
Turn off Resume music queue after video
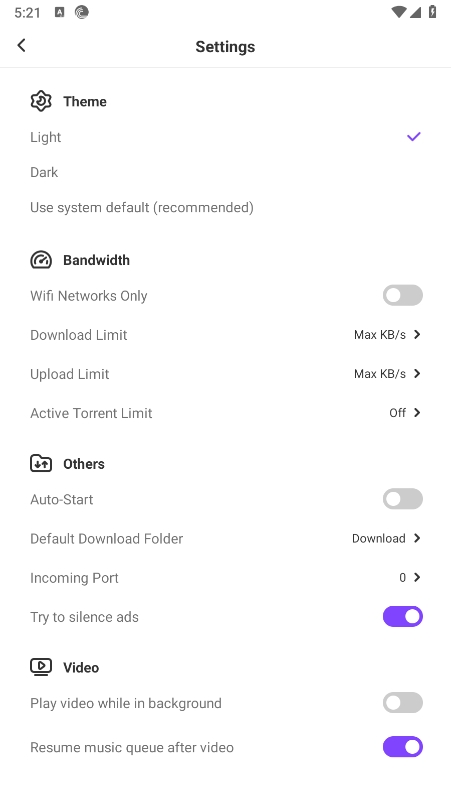coord(403,747)
